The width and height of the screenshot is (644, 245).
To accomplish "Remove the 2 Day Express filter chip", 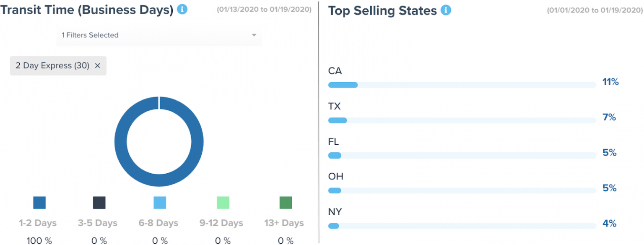I will (x=97, y=66).
